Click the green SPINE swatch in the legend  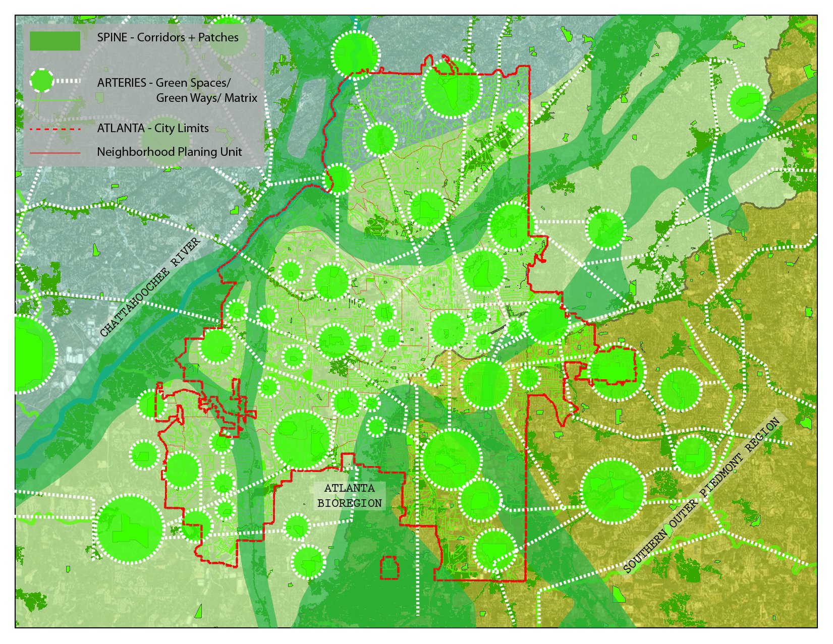coord(54,41)
